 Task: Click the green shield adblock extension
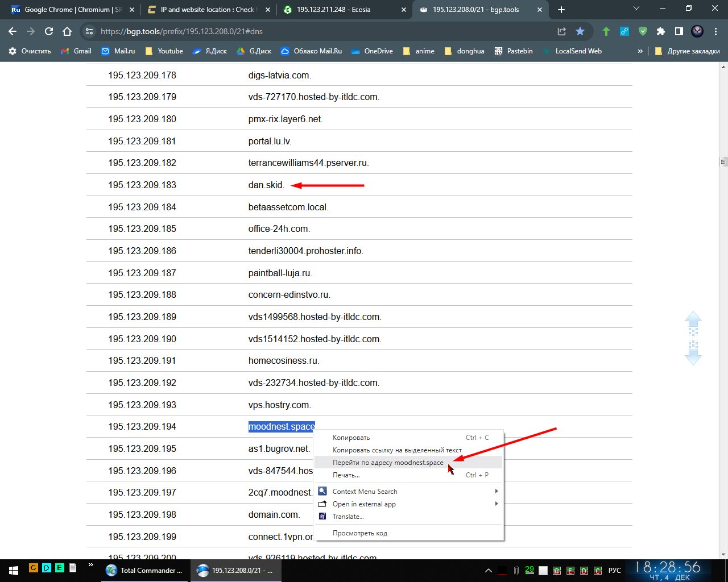pos(643,31)
